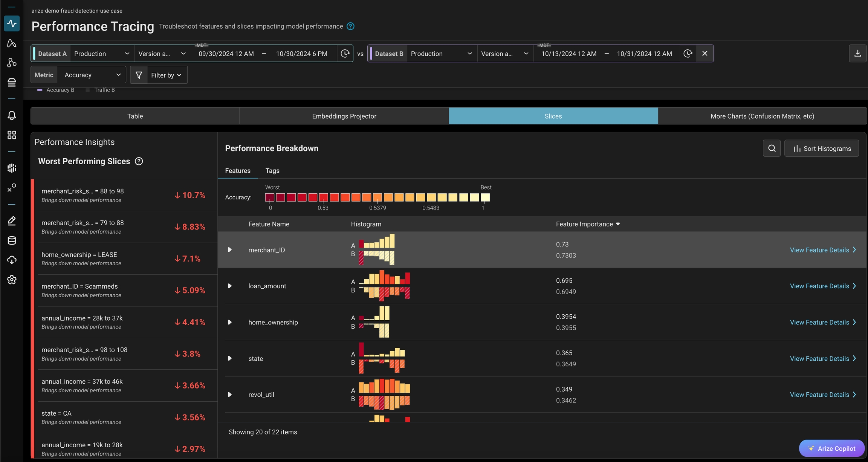Click the bell alerts icon in sidebar

tap(12, 116)
